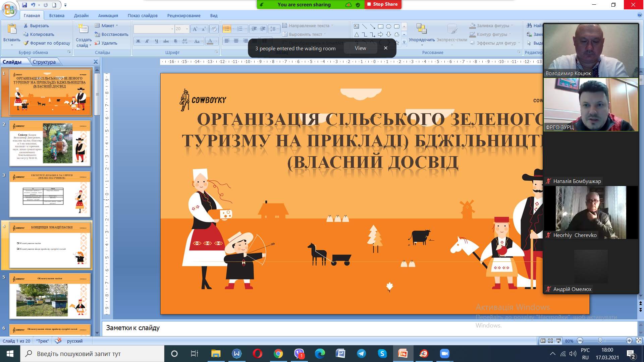The width and height of the screenshot is (644, 362).
Task: Click Clear Formatting eraser icon
Action: (x=214, y=29)
